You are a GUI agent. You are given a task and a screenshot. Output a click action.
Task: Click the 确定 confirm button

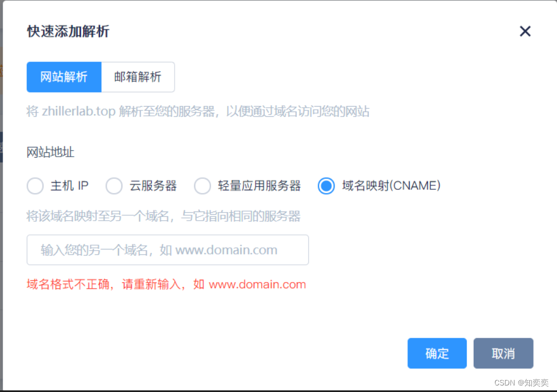pos(437,353)
